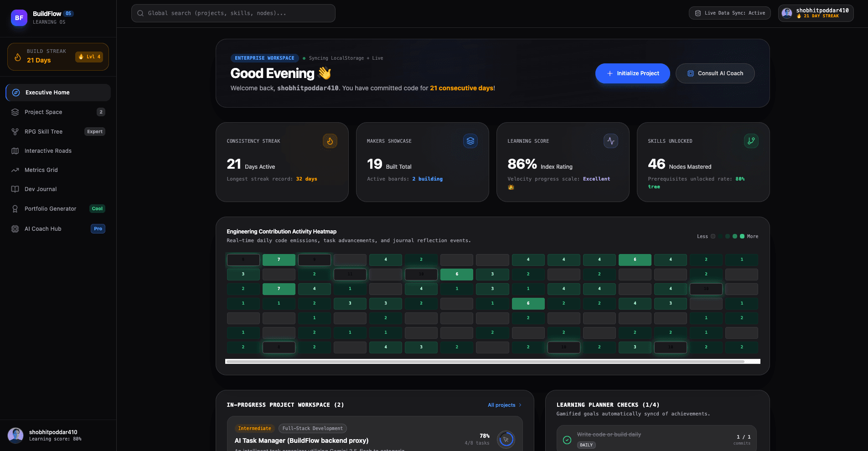The image size is (868, 451).
Task: Click the heatmap cell with 6 in top row
Action: coord(635,259)
